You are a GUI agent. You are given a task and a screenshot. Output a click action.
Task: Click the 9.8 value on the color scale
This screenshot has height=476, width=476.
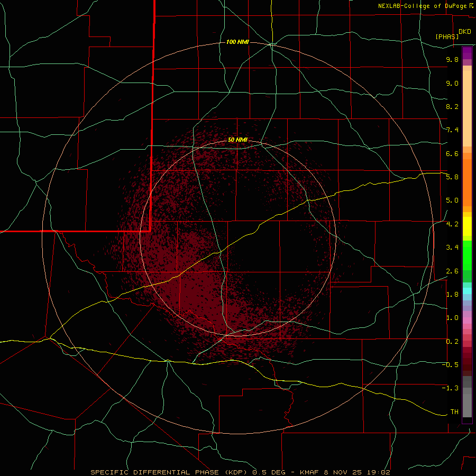tap(452, 59)
